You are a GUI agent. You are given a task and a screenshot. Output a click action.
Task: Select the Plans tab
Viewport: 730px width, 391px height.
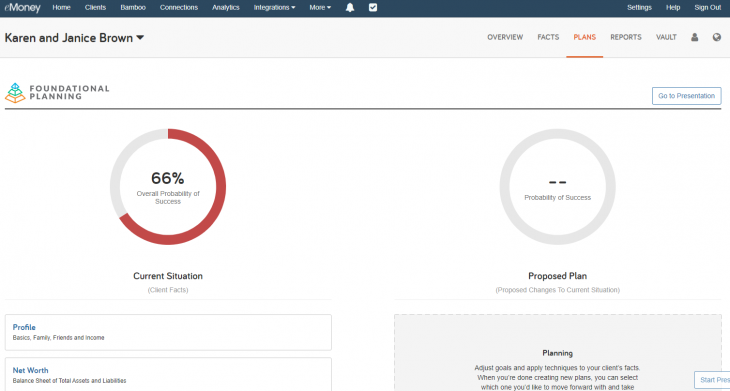585,37
